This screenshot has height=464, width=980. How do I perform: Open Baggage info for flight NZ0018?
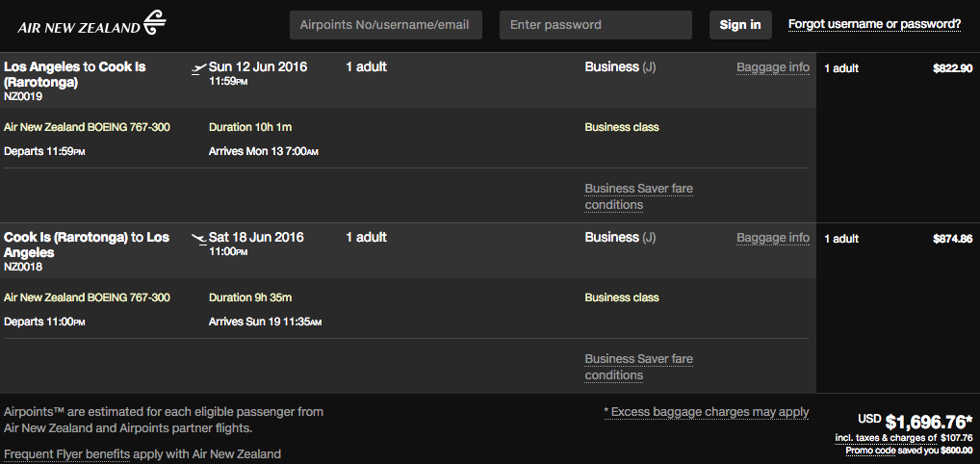(x=773, y=238)
